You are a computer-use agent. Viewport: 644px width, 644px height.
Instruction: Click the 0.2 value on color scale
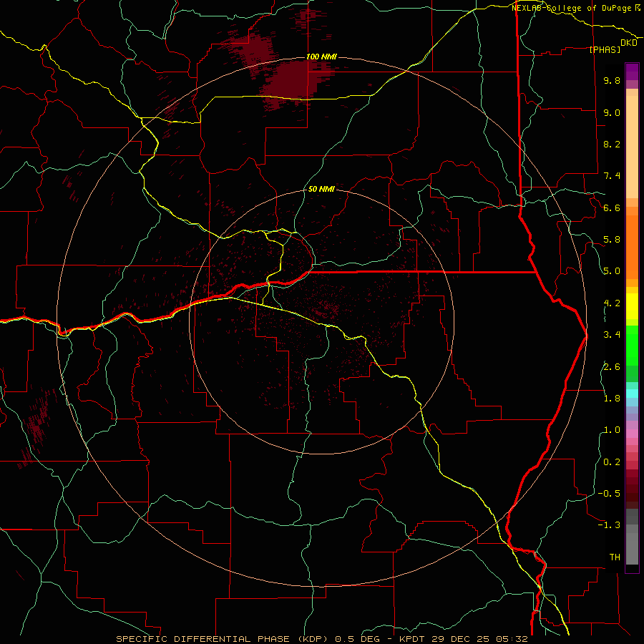click(612, 462)
